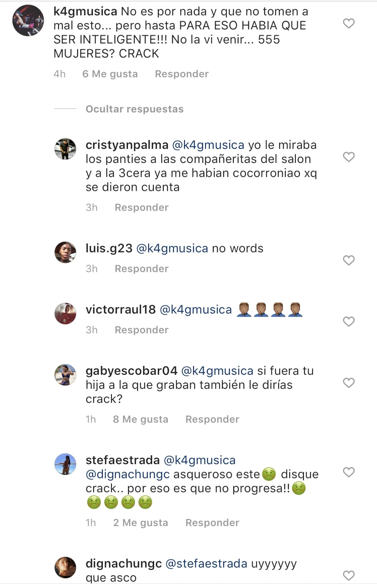Like k4gmusica's comment with the heart icon
Screen dimensions: 377x588
click(348, 24)
